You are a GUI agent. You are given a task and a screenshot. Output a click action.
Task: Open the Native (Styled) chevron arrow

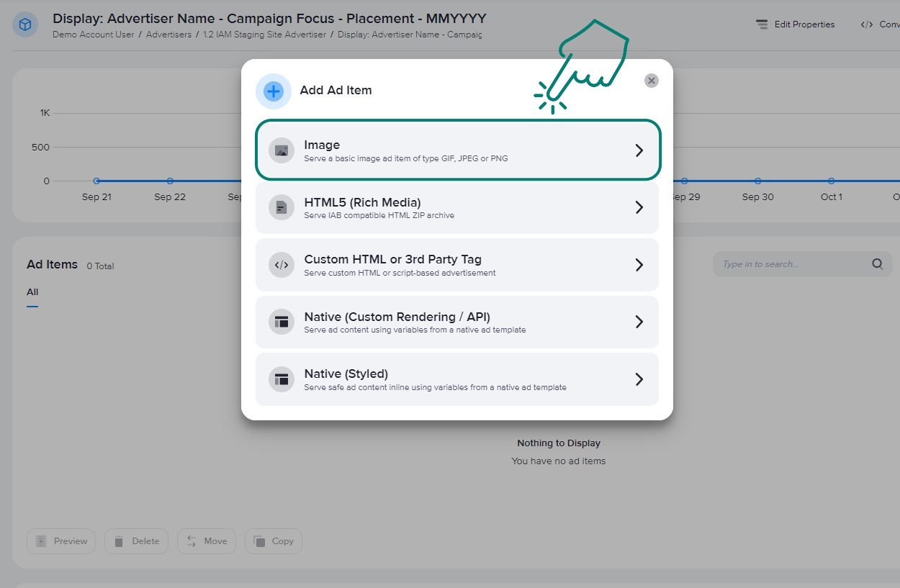639,379
